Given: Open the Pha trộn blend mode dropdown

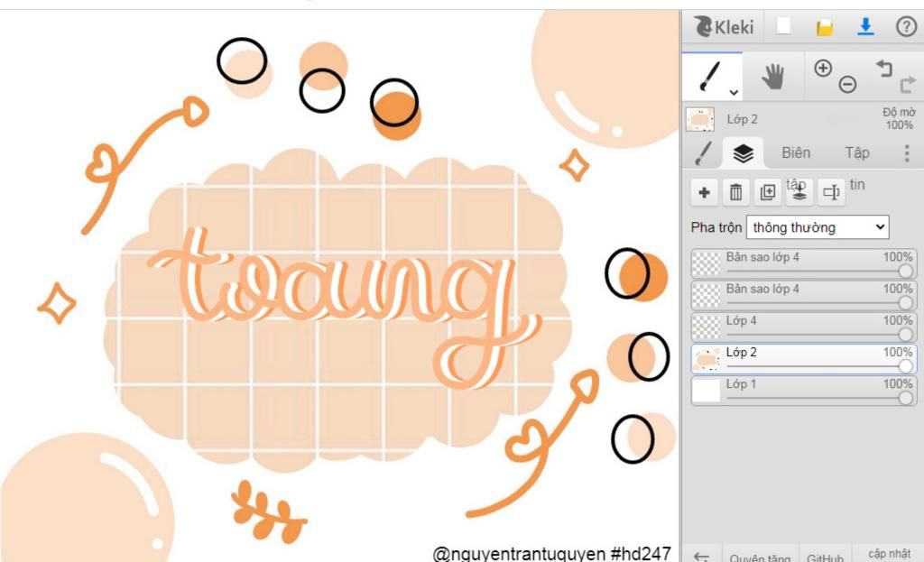Looking at the screenshot, I should click(x=818, y=227).
